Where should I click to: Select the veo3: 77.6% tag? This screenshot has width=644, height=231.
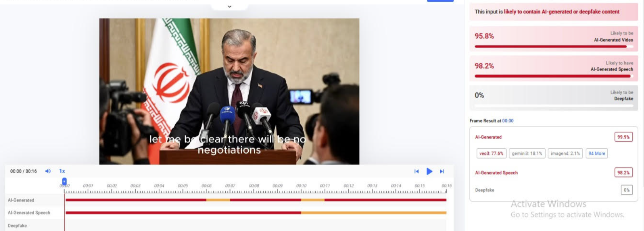pos(491,153)
